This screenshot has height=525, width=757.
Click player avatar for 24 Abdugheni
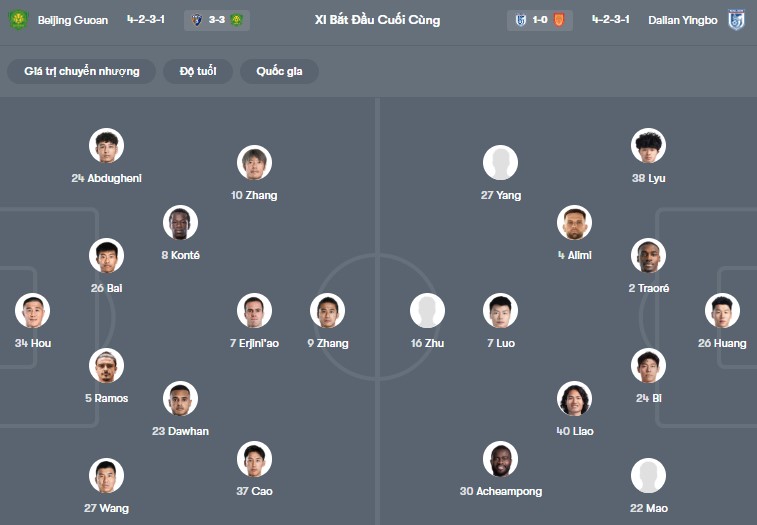point(106,145)
